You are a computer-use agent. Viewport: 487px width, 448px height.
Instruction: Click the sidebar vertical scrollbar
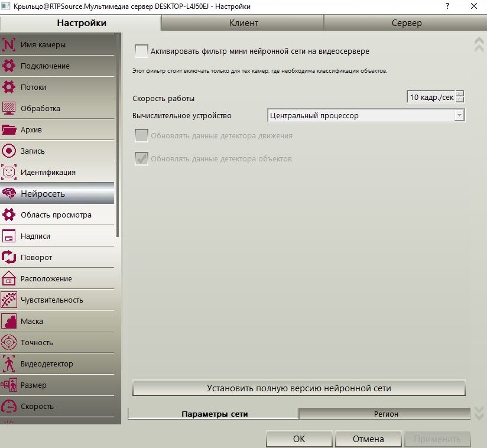(118, 135)
